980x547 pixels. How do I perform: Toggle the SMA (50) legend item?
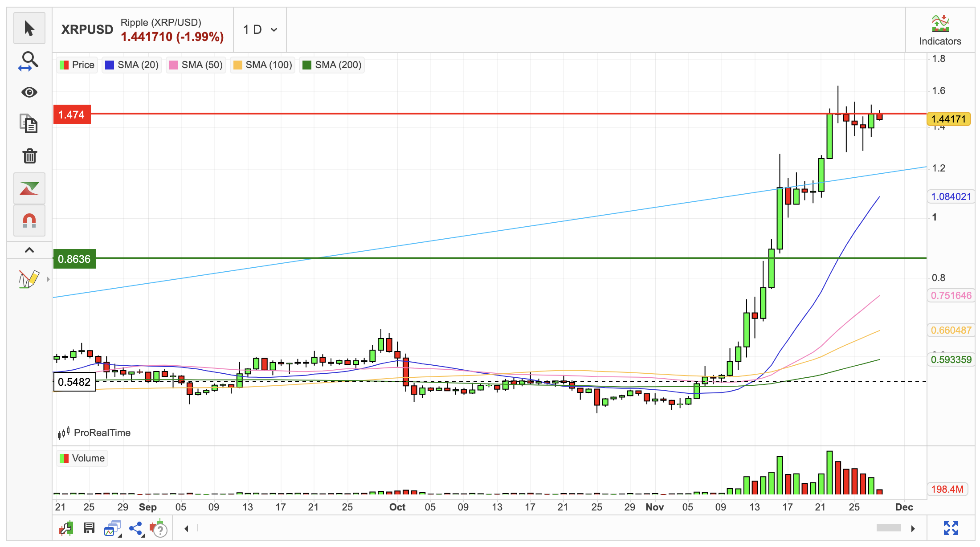point(196,65)
